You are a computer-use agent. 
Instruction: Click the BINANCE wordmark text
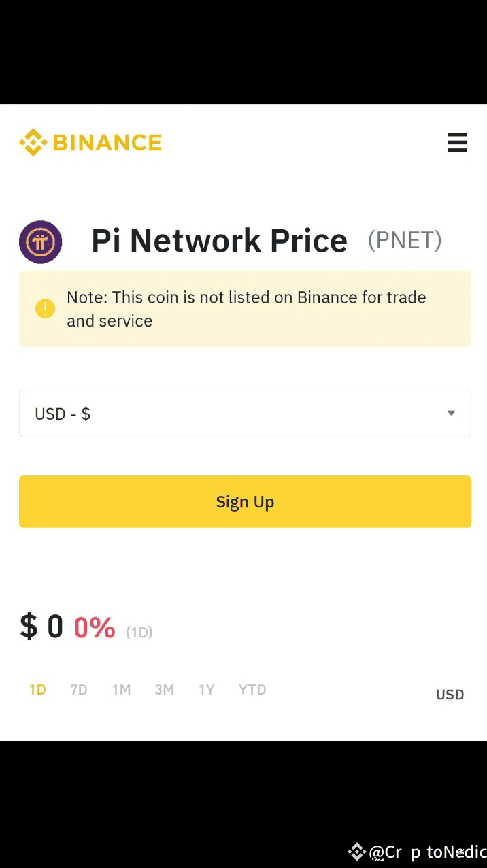[107, 143]
